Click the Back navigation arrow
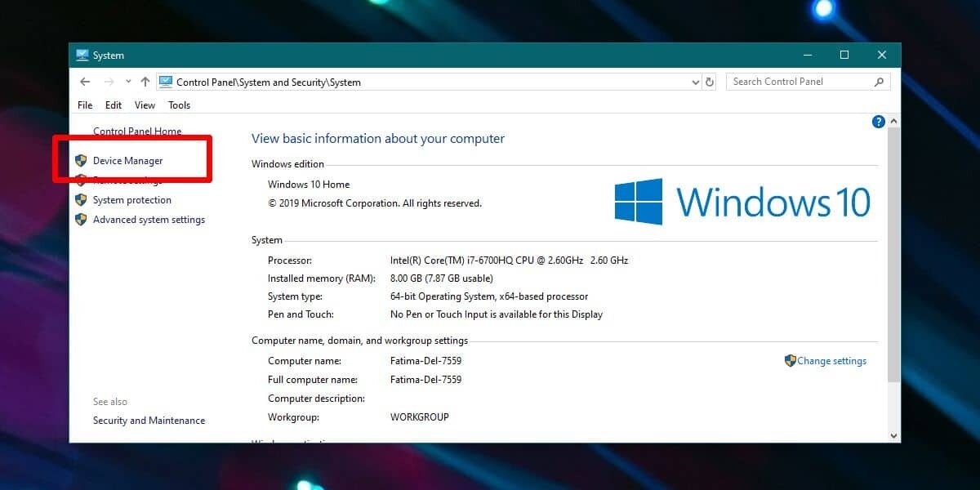 click(85, 82)
